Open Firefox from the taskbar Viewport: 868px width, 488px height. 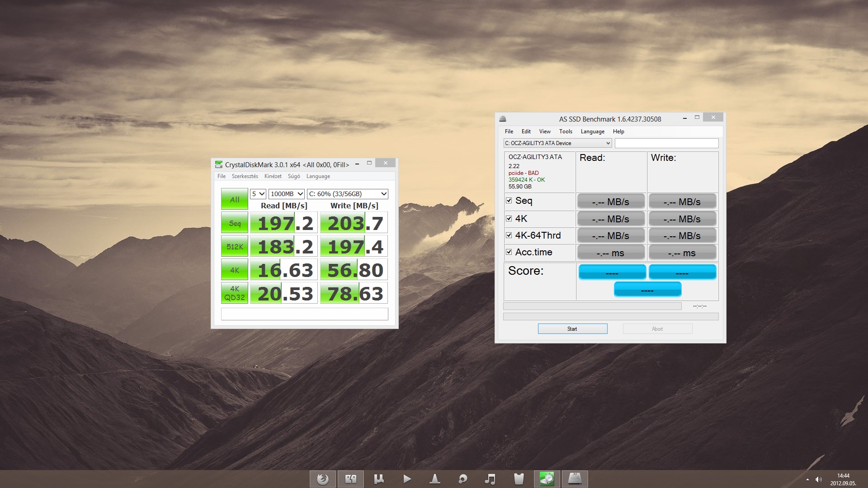coord(322,479)
